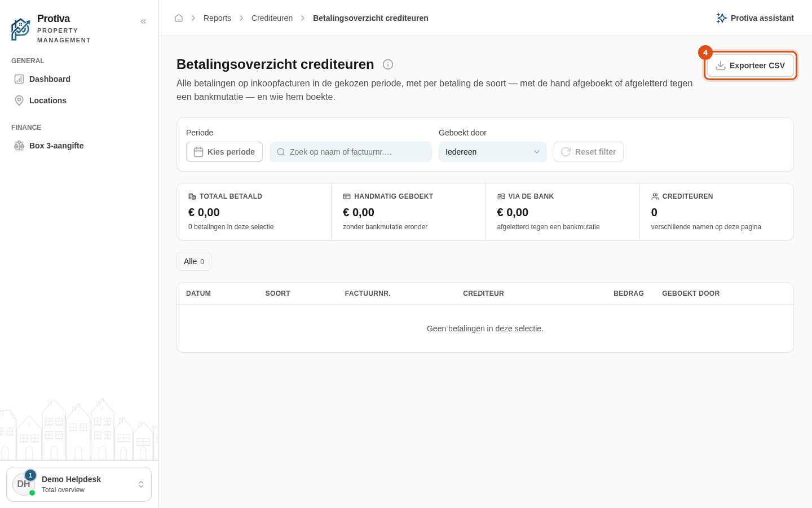Click the Protiva logo icon
812x508 pixels.
click(x=21, y=29)
